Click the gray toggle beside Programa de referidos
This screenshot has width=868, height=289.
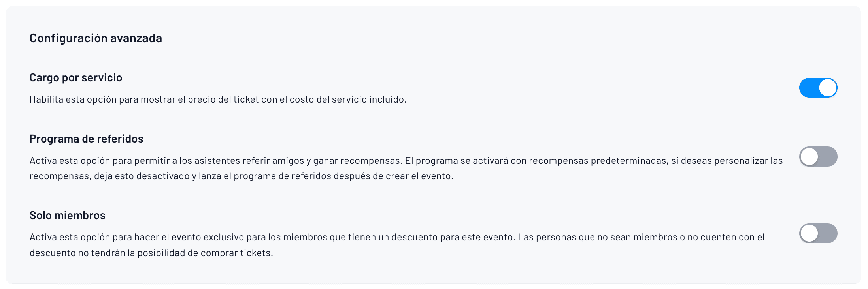click(818, 156)
